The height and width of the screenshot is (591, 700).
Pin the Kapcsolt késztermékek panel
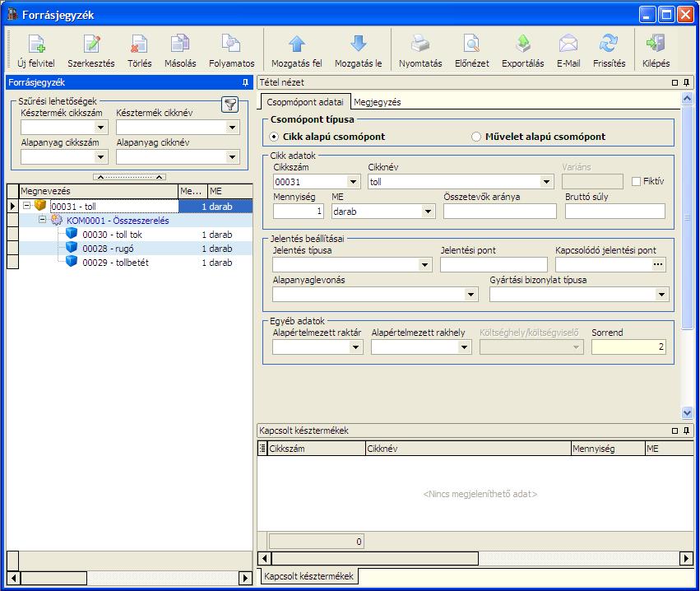point(686,430)
